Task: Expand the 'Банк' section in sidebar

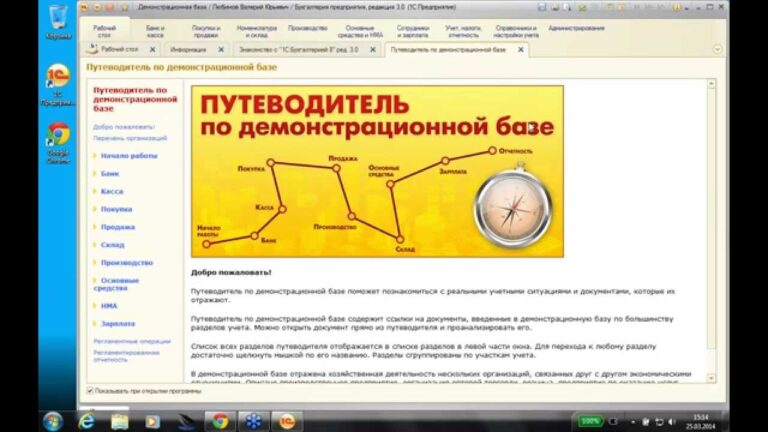Action: 110,173
